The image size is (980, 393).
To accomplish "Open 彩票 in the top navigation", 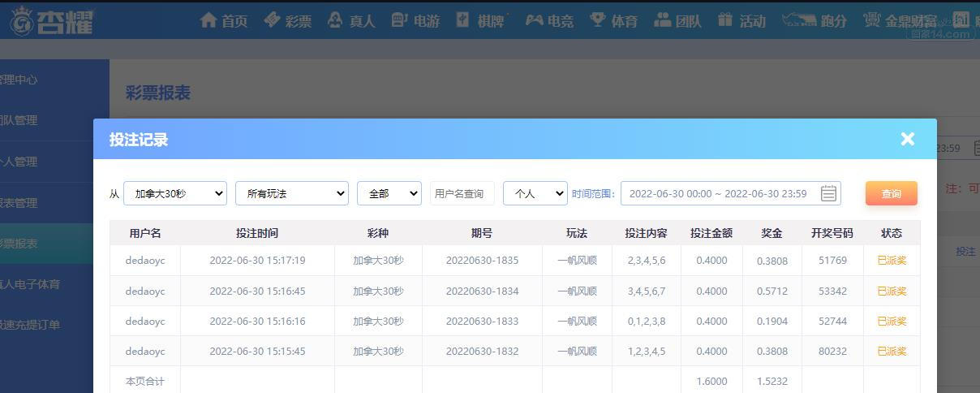I will [x=299, y=21].
